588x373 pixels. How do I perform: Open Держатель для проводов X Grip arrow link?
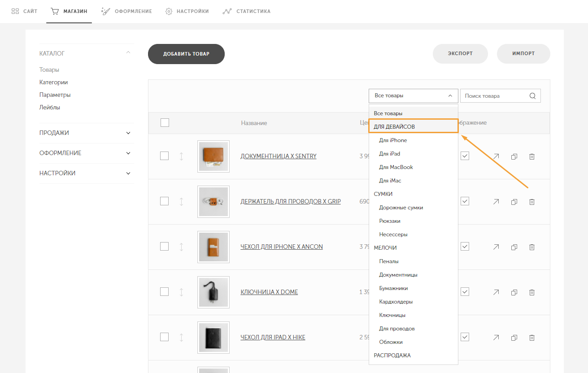pyautogui.click(x=496, y=202)
